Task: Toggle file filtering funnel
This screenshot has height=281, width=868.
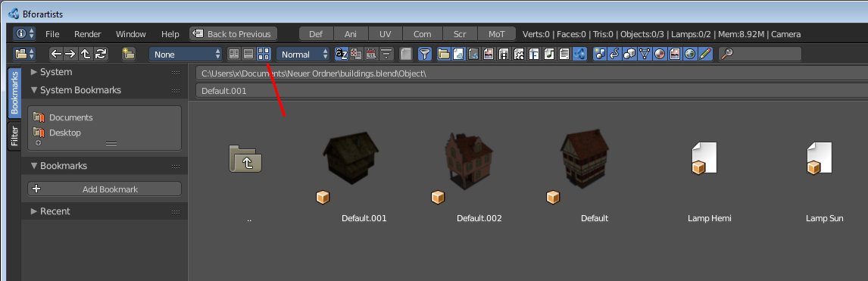Action: tap(425, 54)
